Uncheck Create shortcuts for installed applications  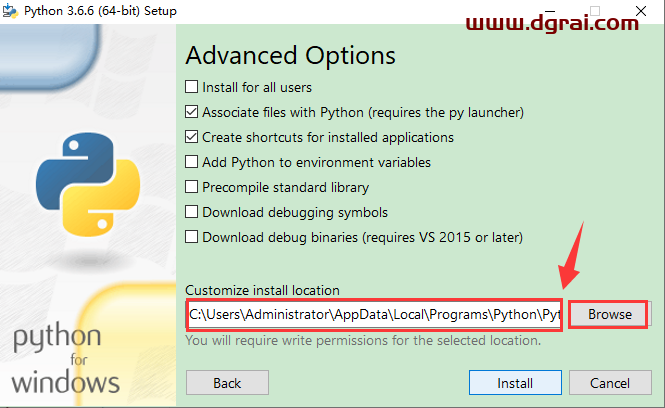(191, 137)
